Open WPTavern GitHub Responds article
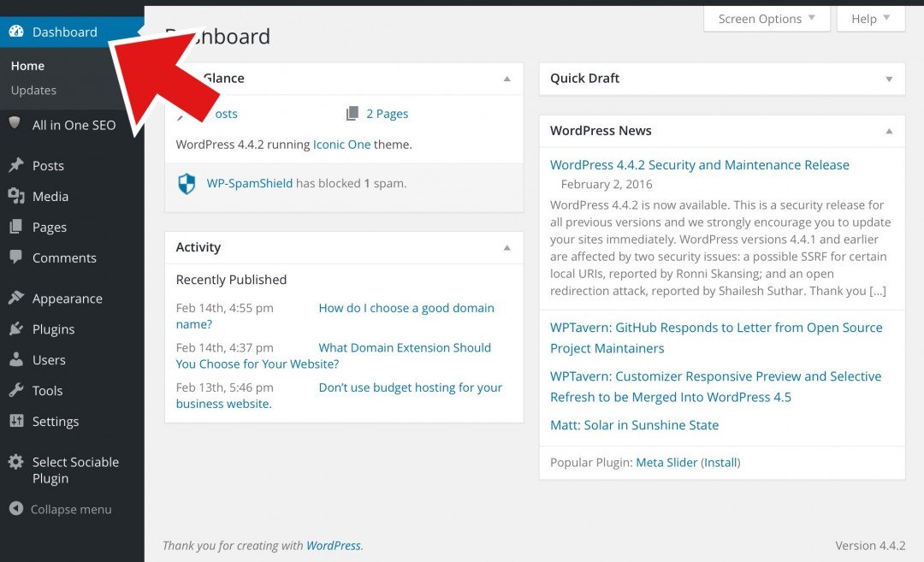Image resolution: width=924 pixels, height=562 pixels. [x=716, y=338]
